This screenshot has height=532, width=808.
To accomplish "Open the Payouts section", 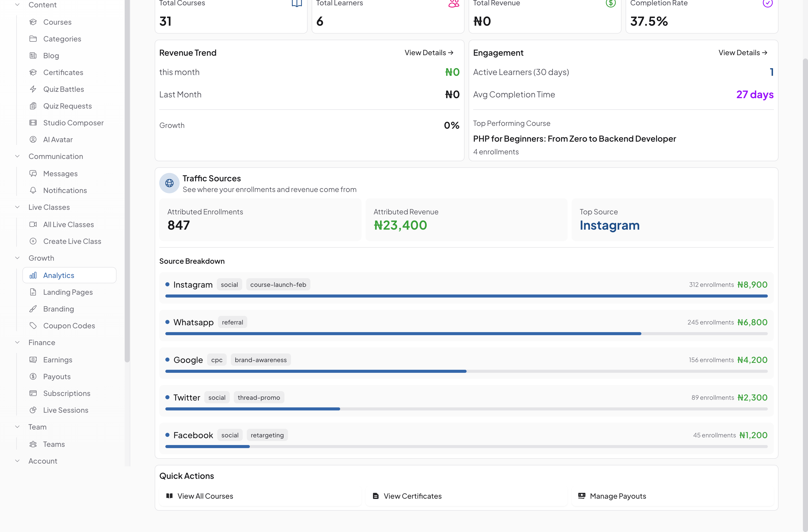I will [x=57, y=376].
